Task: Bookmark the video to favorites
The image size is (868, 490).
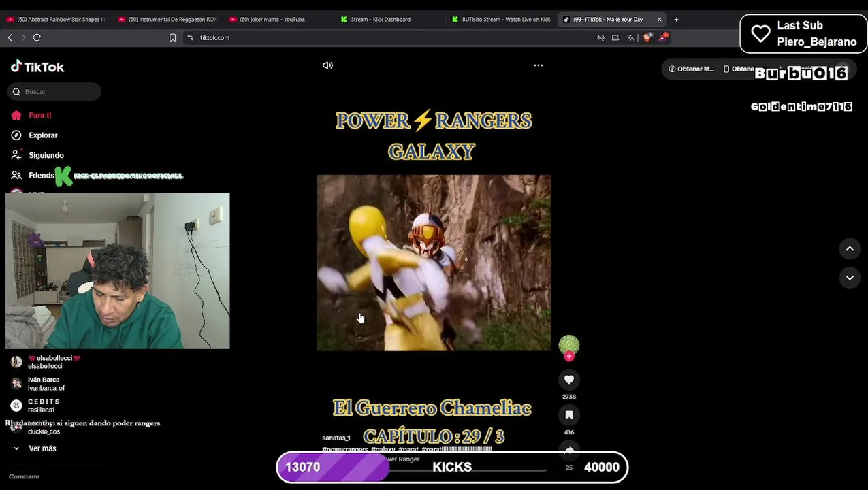Action: pyautogui.click(x=569, y=415)
